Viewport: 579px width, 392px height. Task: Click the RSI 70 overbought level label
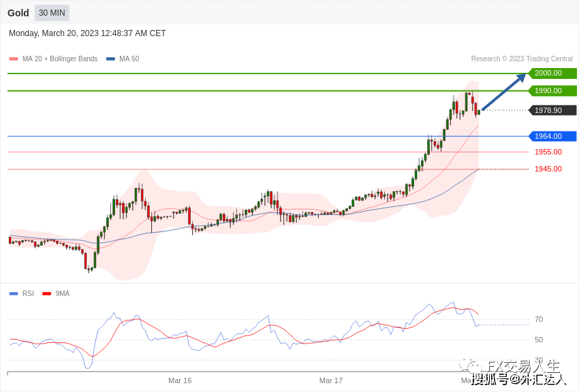click(x=539, y=319)
